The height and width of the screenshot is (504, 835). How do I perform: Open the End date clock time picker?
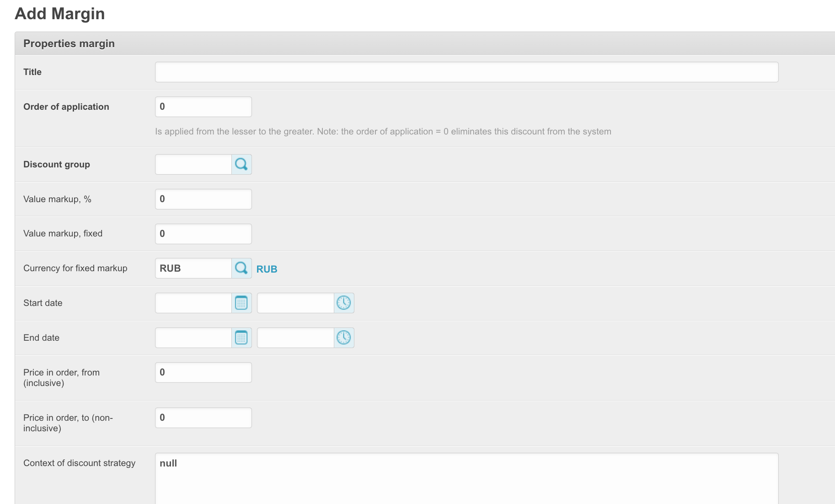pos(344,338)
